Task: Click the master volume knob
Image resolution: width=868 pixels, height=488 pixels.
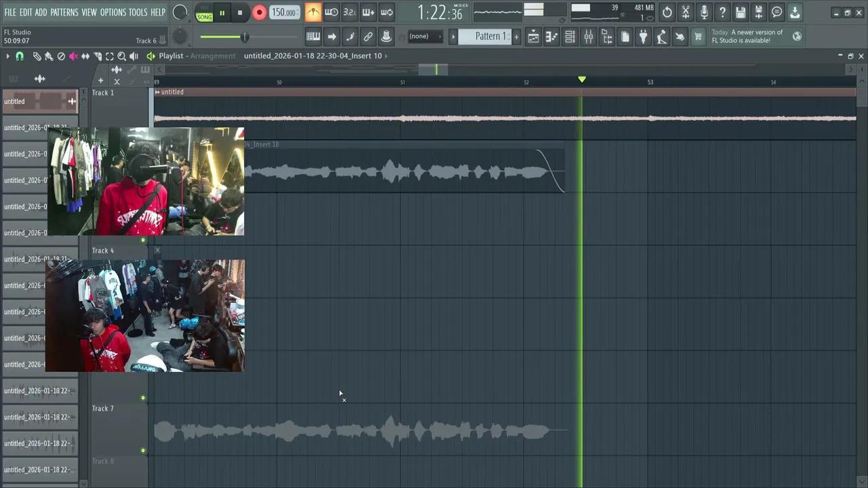Action: [180, 12]
